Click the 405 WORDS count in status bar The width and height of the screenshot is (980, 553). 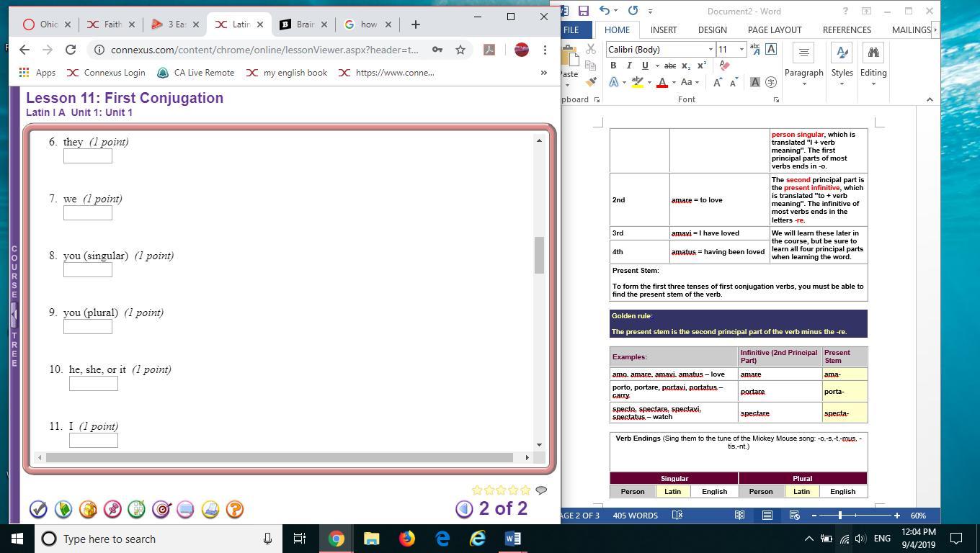click(635, 515)
